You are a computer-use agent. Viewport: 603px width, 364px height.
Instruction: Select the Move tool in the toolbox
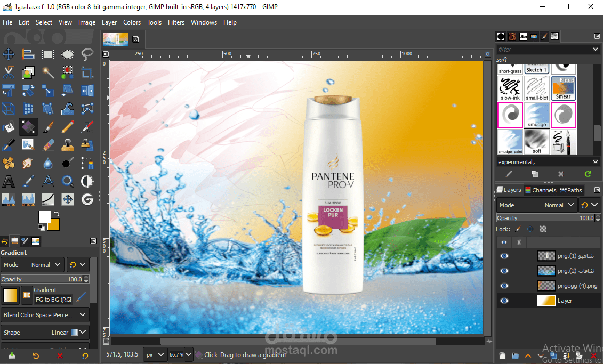point(9,54)
